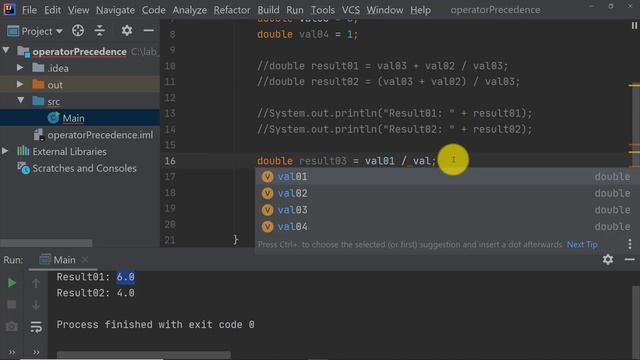Open completion popup more options menu
The height and width of the screenshot is (360, 640).
(630, 244)
